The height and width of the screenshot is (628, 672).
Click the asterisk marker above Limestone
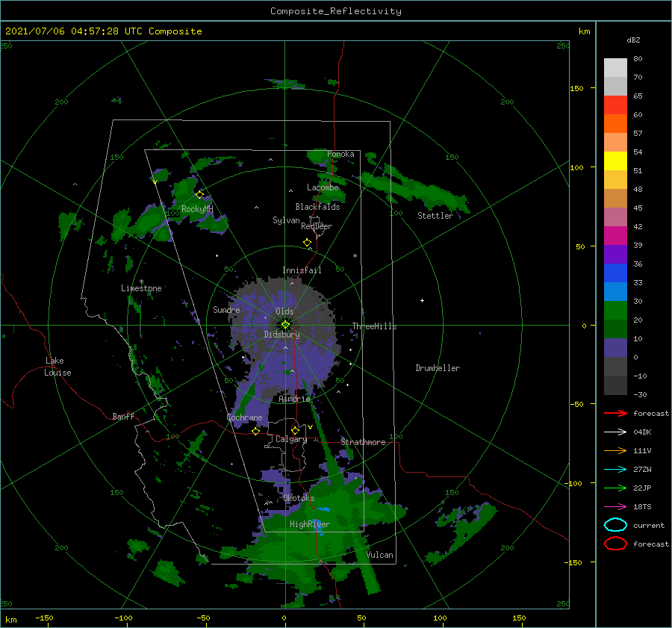(x=141, y=282)
